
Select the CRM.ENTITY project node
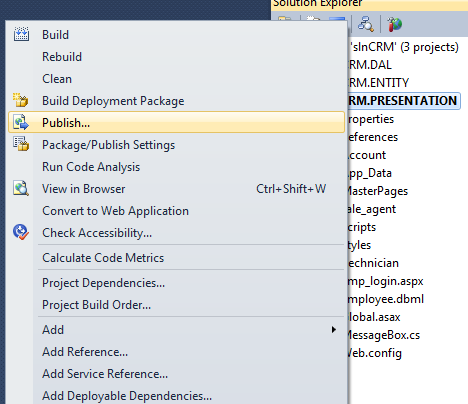pyautogui.click(x=378, y=83)
